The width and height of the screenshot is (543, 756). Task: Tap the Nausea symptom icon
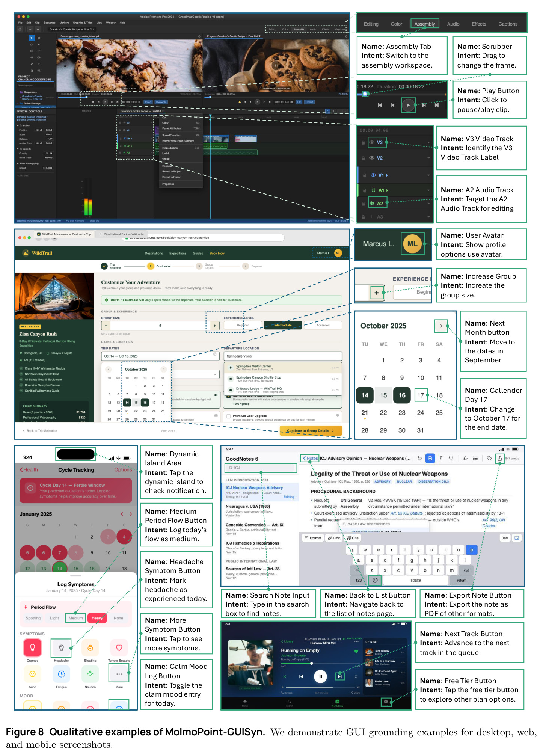pos(90,674)
